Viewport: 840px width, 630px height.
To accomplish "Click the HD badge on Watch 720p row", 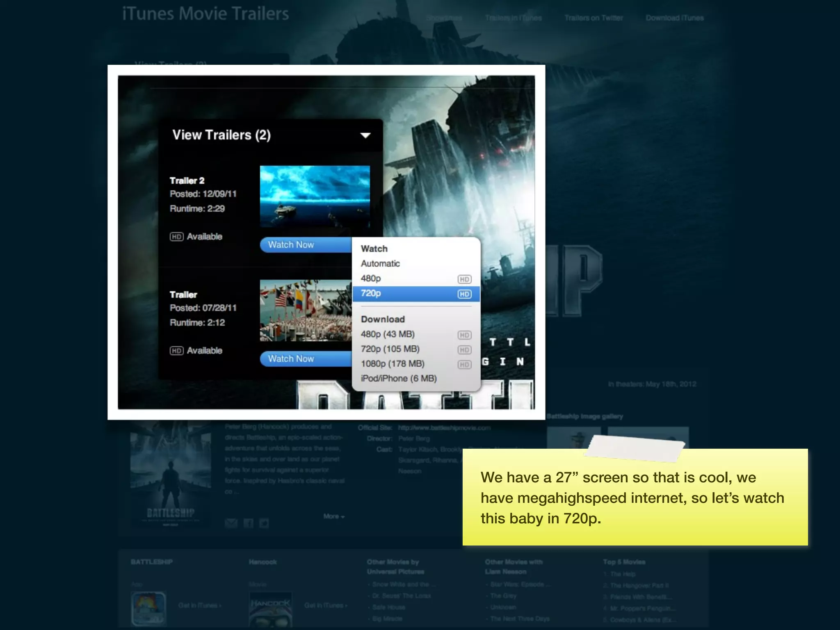I will pos(464,294).
